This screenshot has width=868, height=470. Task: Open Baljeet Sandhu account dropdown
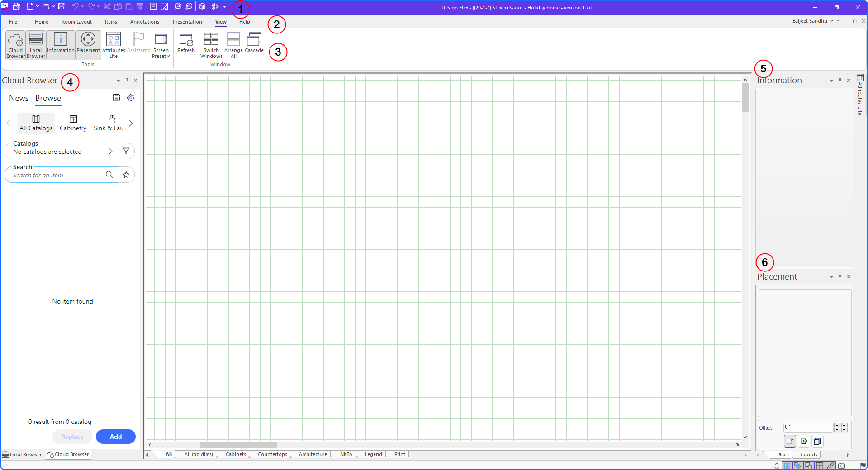click(x=812, y=21)
